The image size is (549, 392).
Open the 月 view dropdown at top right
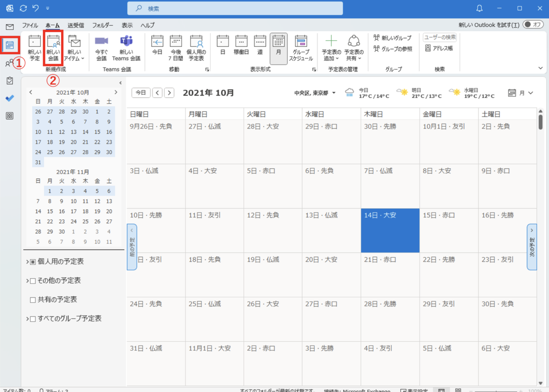tap(521, 93)
